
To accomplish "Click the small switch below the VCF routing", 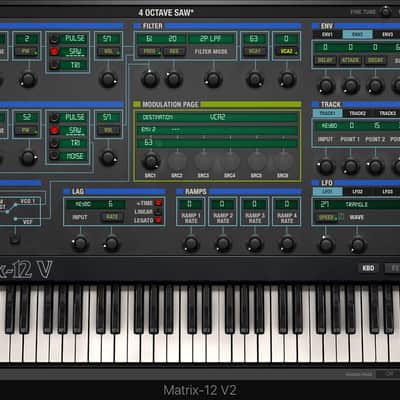I will [15, 239].
